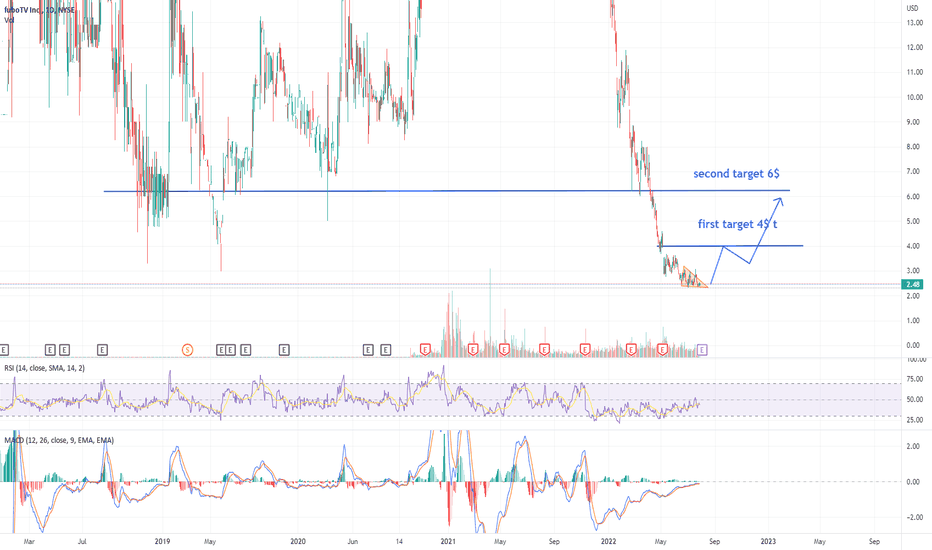Click the Vol indicator label
This screenshot has height=550, width=932.
tap(9, 20)
